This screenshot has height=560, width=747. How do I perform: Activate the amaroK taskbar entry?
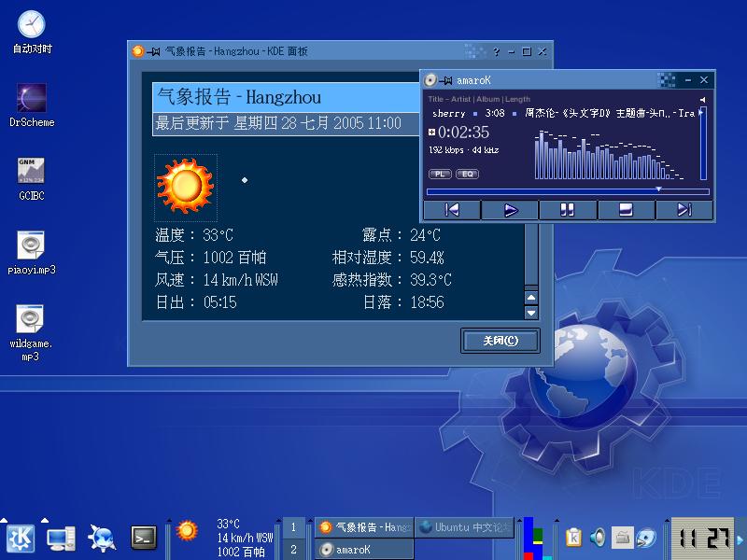click(364, 549)
